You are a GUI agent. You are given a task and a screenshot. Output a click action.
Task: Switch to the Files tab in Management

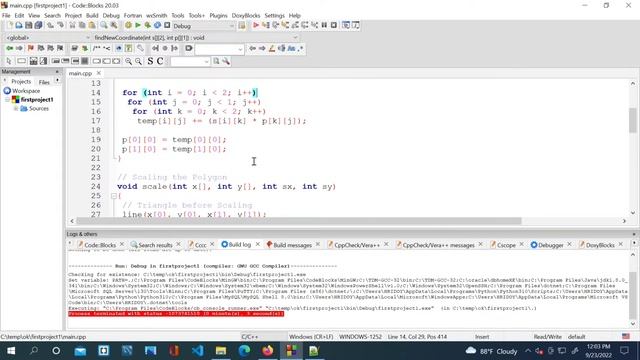click(44, 82)
